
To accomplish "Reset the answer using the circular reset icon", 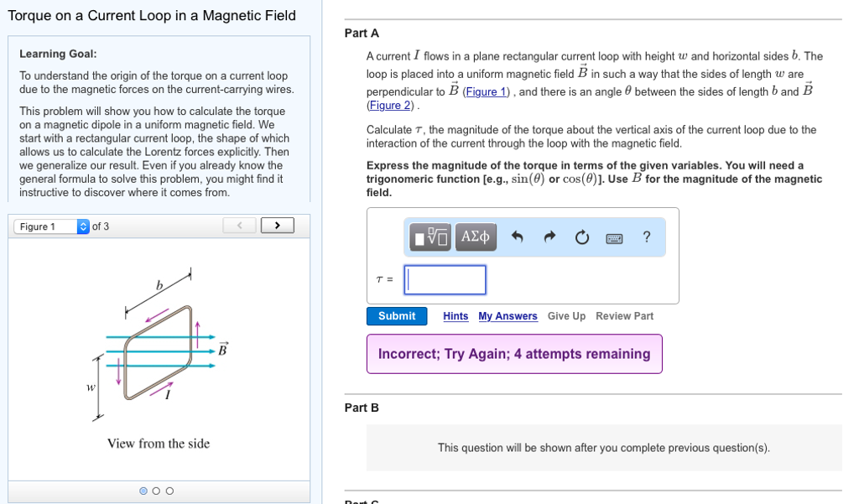I will [582, 237].
